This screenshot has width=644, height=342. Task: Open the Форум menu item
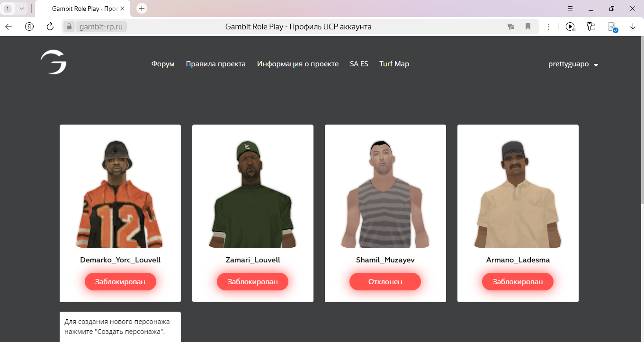point(163,64)
